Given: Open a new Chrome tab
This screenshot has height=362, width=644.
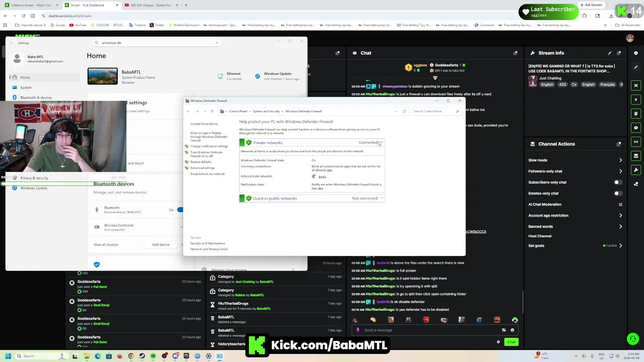Looking at the screenshot, I should (186, 5).
